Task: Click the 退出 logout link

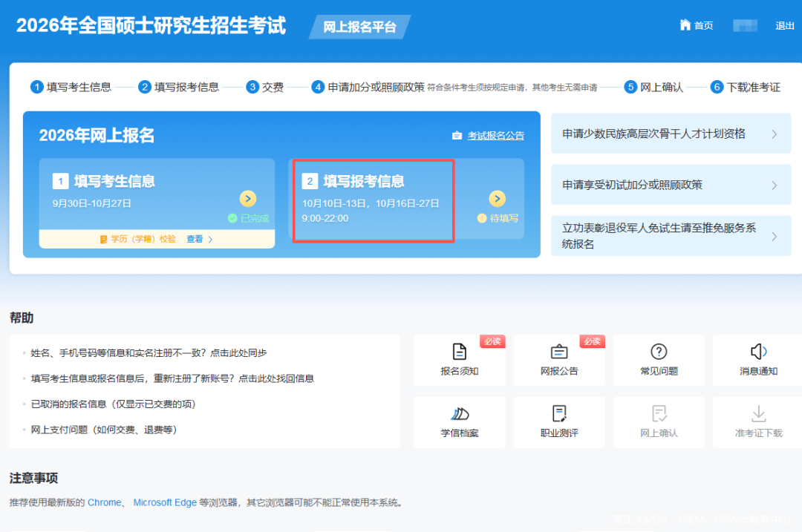Action: 785,25
